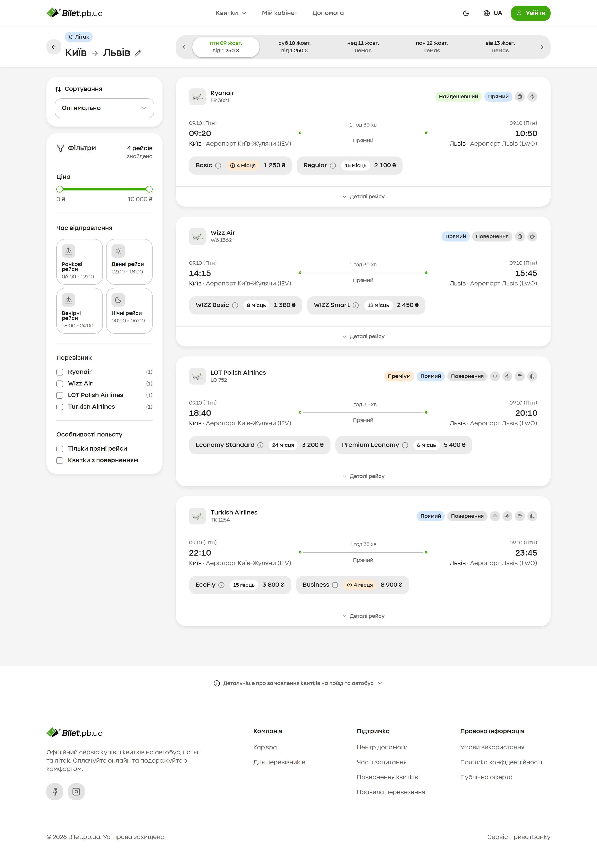Image resolution: width=597 pixels, height=868 pixels.
Task: Click the power outlet icon on Ryanair flight
Action: [x=532, y=96]
